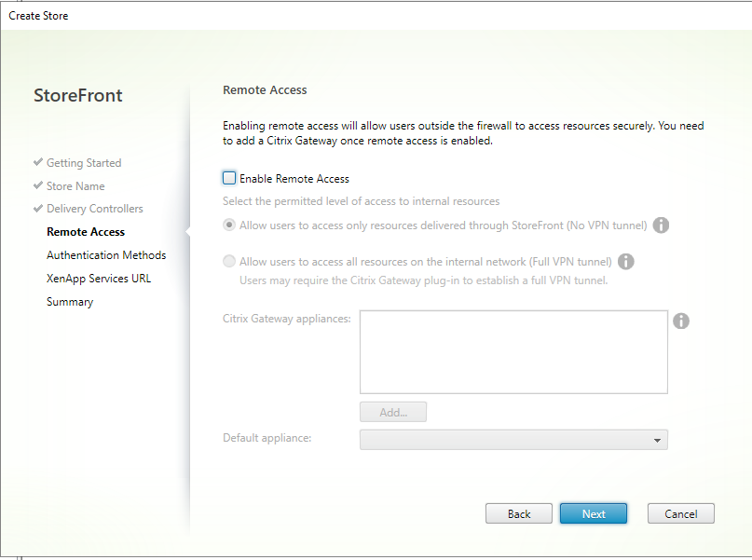Select the No VPN tunnel radio button
Image resolution: width=752 pixels, height=560 pixels.
coord(229,225)
